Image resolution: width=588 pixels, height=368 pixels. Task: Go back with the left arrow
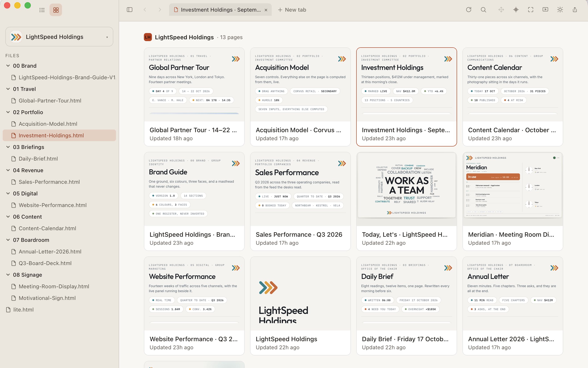tap(145, 10)
